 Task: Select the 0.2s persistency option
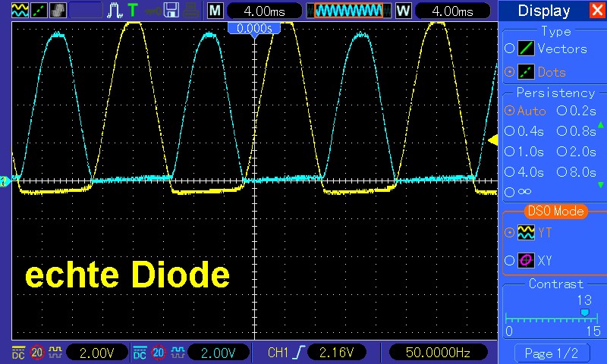[562, 111]
